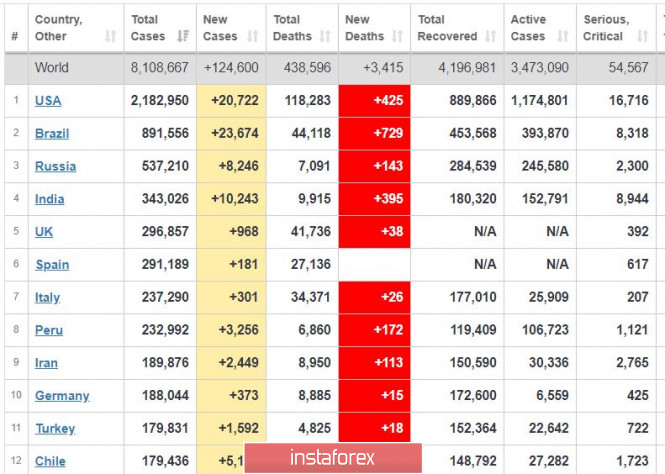Screen dimensions: 665x474
Task: Select the Peru country link
Action: pos(49,330)
